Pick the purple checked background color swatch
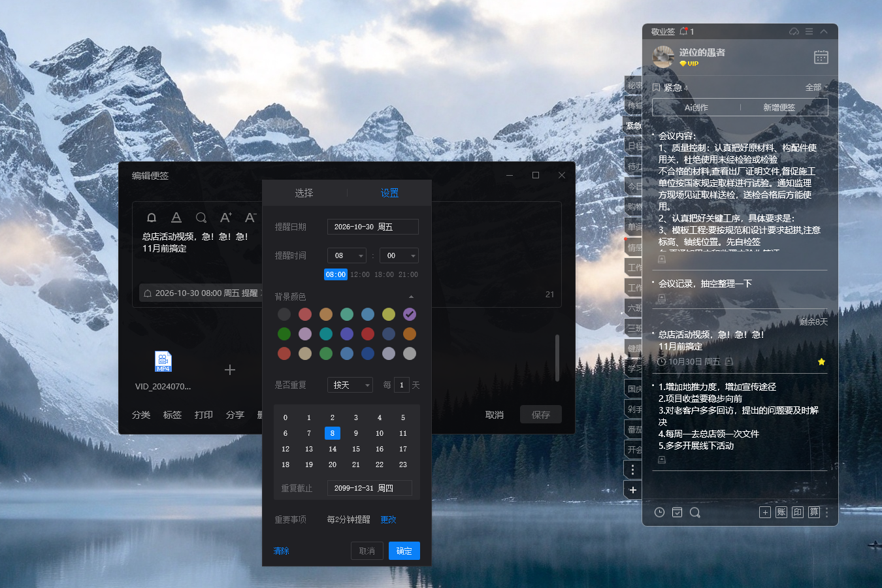The image size is (882, 588). (410, 314)
